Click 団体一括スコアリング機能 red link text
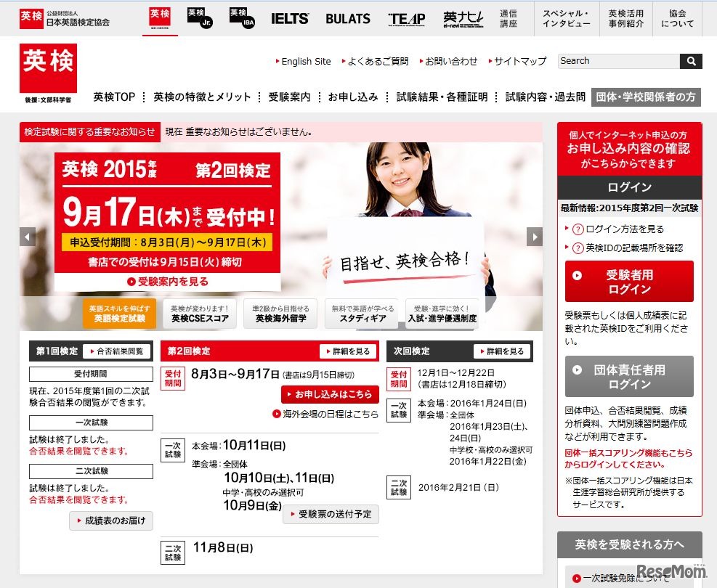This screenshot has height=588, width=717. 628,459
